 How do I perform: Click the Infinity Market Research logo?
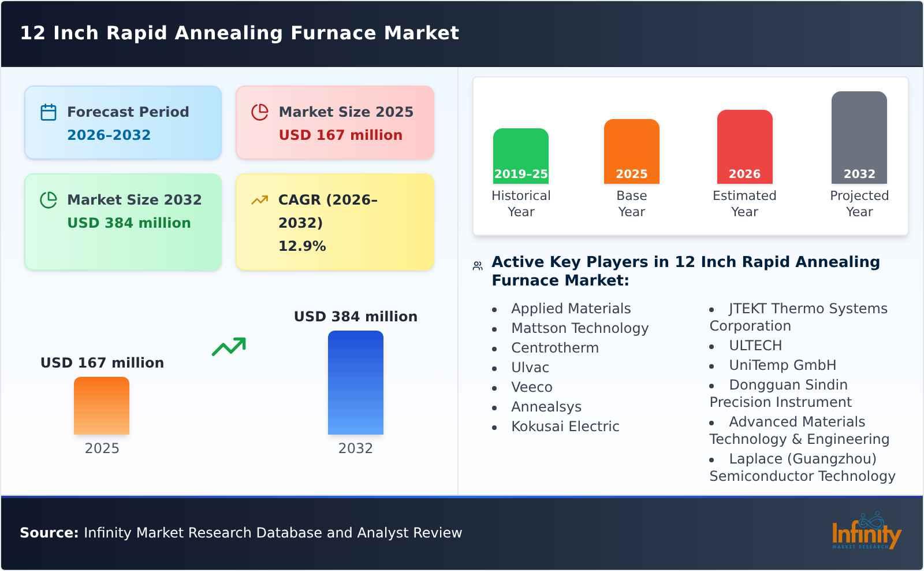pos(866,531)
